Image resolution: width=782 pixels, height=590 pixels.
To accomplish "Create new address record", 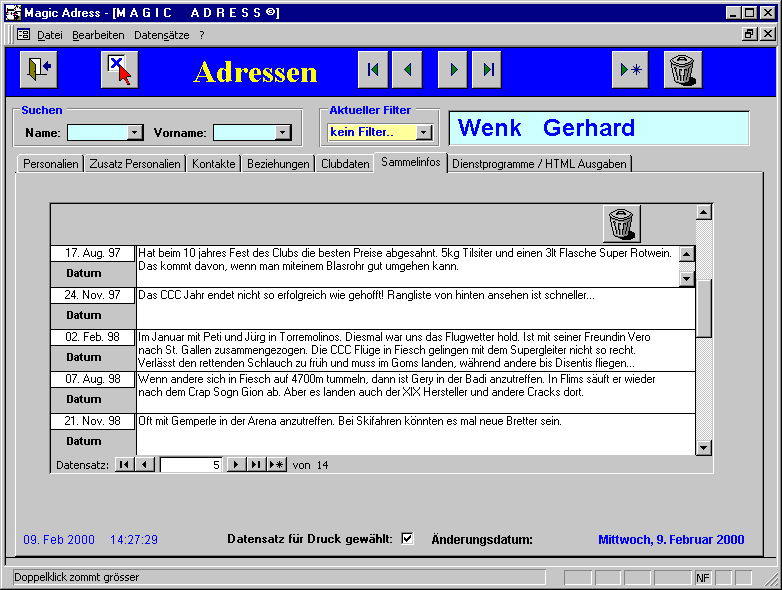I will pyautogui.click(x=631, y=70).
